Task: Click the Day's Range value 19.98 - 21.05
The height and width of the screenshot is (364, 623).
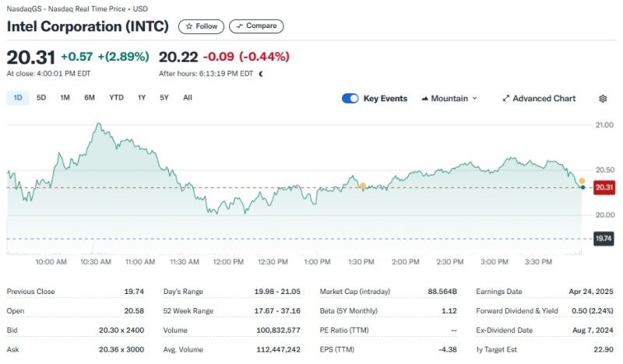Action: (277, 292)
